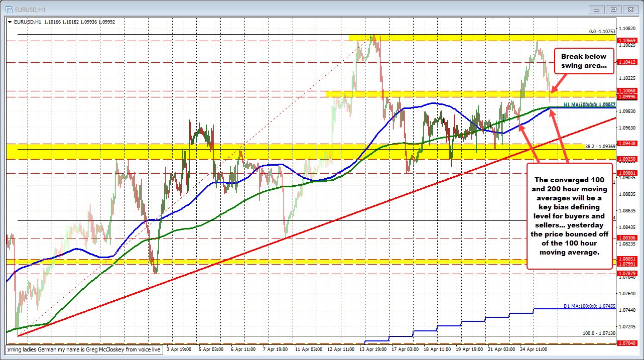Click the red 1.09250 price level label
Viewport: 644px width, 360px height.
click(627, 159)
